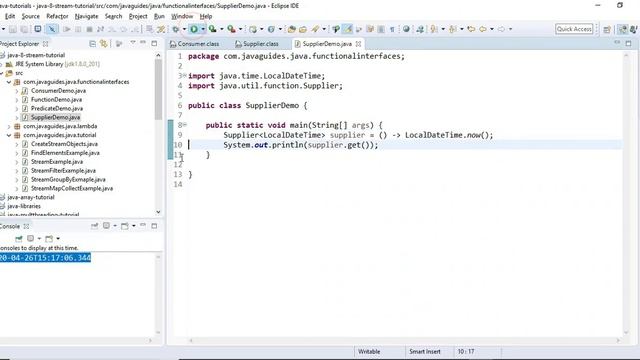The height and width of the screenshot is (360, 640).
Task: Click the Drop to Frame icon
Action: 150,29
